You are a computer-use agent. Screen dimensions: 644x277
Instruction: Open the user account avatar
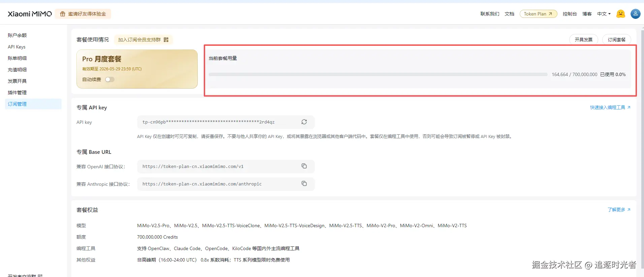click(635, 14)
